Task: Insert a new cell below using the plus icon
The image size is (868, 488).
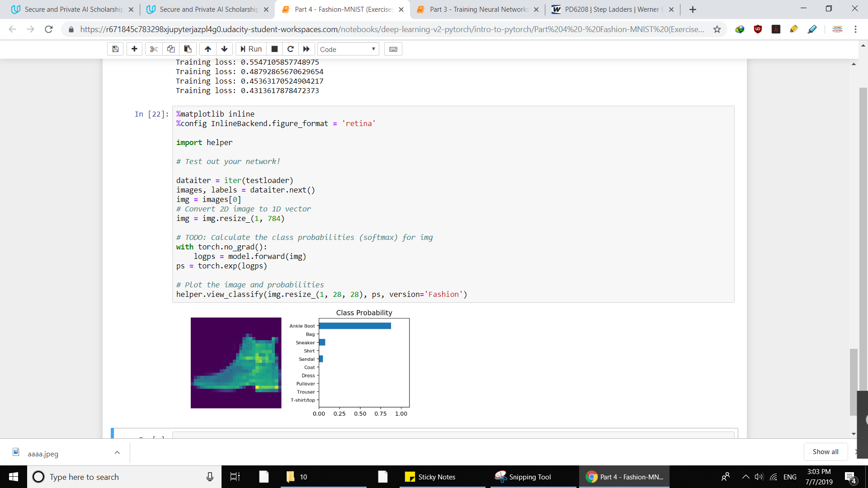Action: click(134, 49)
